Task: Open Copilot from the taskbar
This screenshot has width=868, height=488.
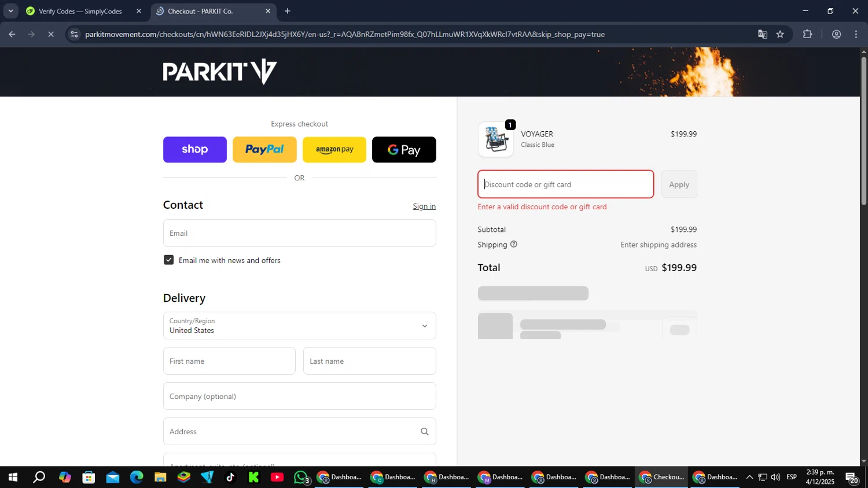Action: point(65,477)
